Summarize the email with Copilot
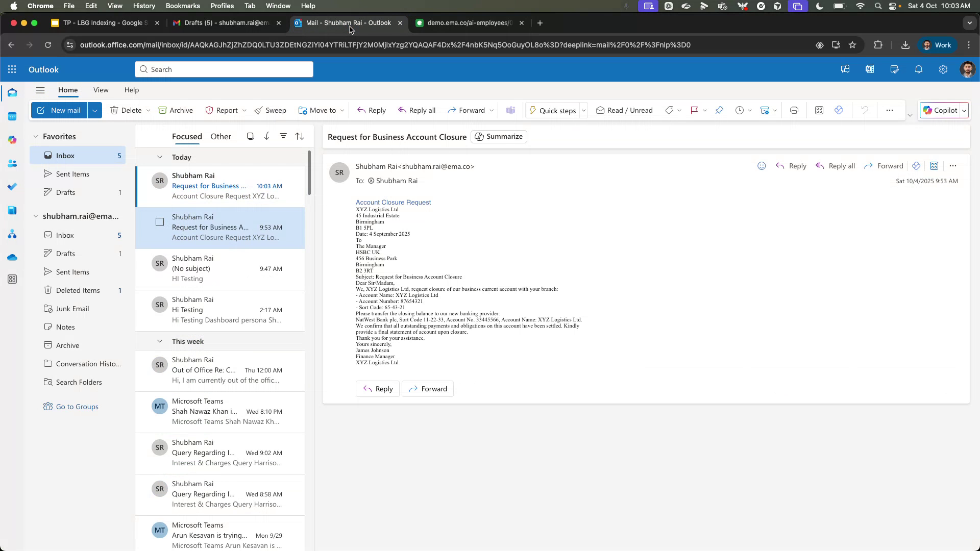 [x=499, y=136]
